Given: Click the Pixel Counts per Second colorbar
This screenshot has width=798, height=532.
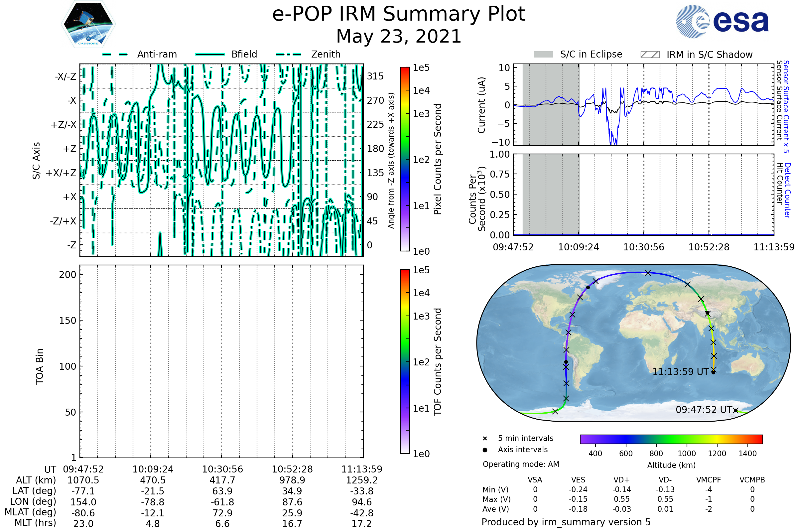Looking at the screenshot, I should (405, 159).
